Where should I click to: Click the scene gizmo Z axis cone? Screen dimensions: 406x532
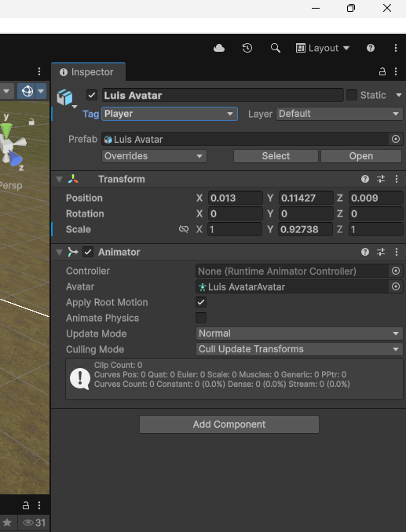(x=15, y=159)
